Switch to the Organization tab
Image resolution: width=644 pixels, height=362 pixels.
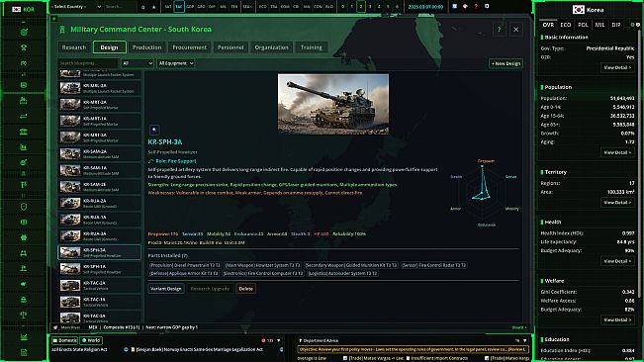(271, 47)
